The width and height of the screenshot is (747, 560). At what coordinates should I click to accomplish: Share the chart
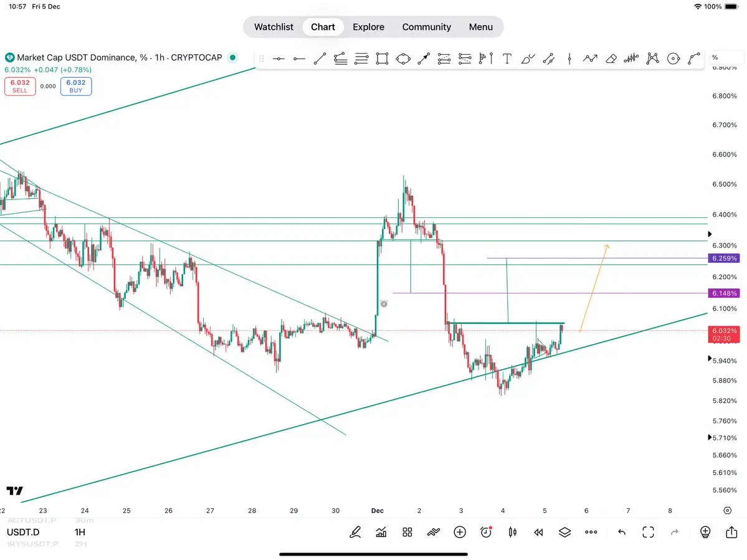(x=732, y=532)
